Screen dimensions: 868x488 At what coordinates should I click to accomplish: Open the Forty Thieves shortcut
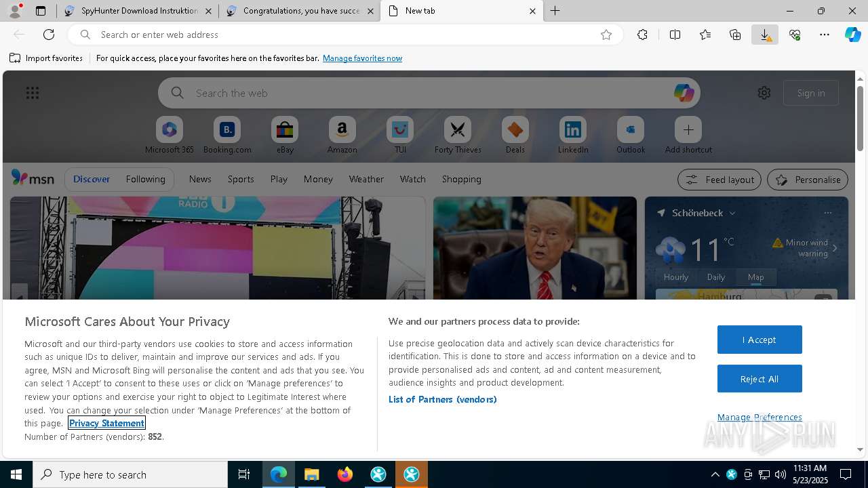[458, 136]
